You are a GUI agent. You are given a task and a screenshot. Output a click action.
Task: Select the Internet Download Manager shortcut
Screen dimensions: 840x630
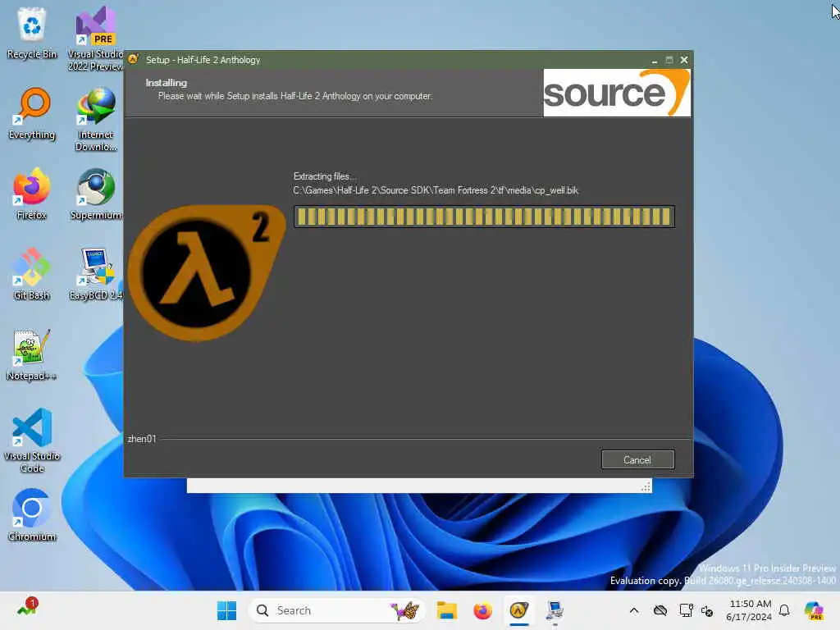click(96, 120)
